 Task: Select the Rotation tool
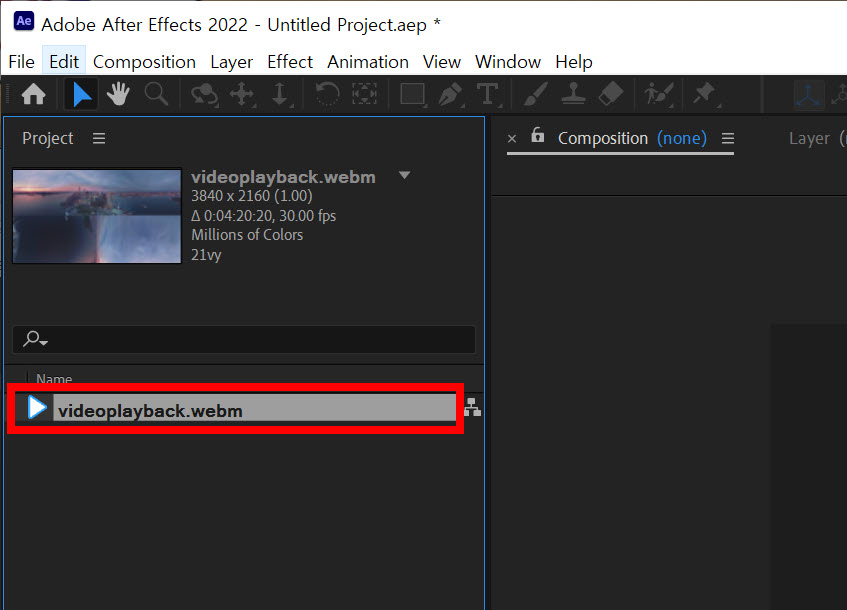pos(327,95)
